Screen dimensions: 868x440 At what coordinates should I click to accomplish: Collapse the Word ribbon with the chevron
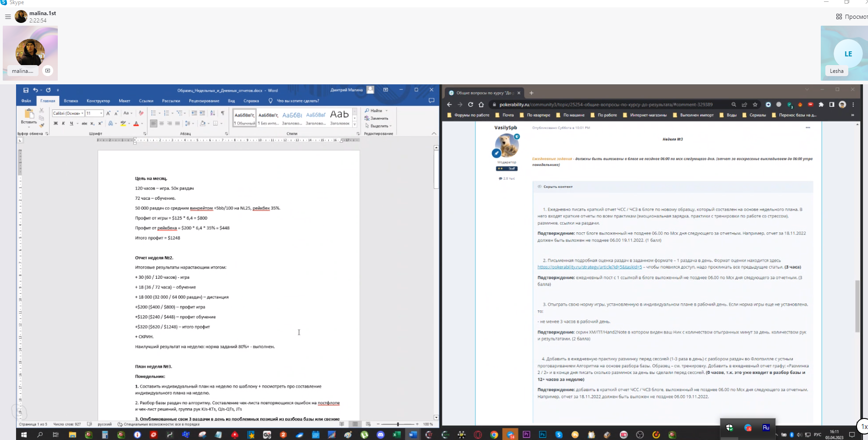pyautogui.click(x=434, y=133)
